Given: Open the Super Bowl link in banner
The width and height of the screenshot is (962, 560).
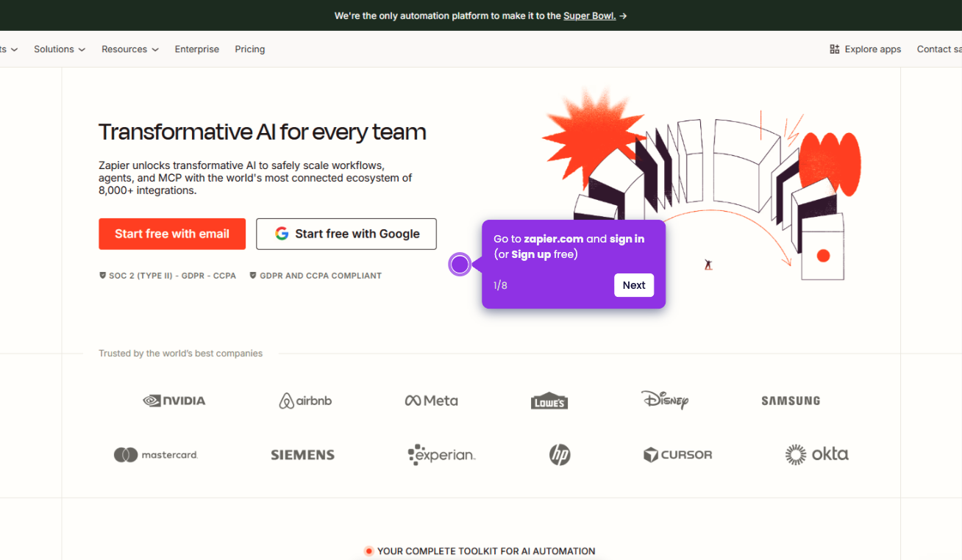Looking at the screenshot, I should pyautogui.click(x=589, y=15).
